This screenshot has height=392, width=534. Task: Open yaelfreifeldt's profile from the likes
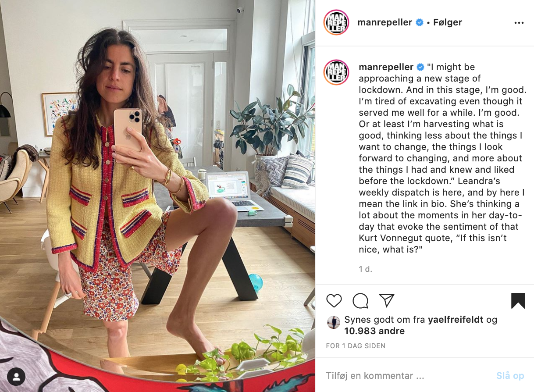coord(456,320)
